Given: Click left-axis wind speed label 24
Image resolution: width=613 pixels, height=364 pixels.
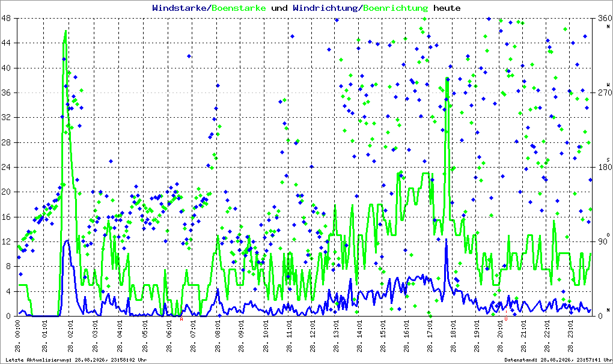Looking at the screenshot, I should tap(6, 167).
